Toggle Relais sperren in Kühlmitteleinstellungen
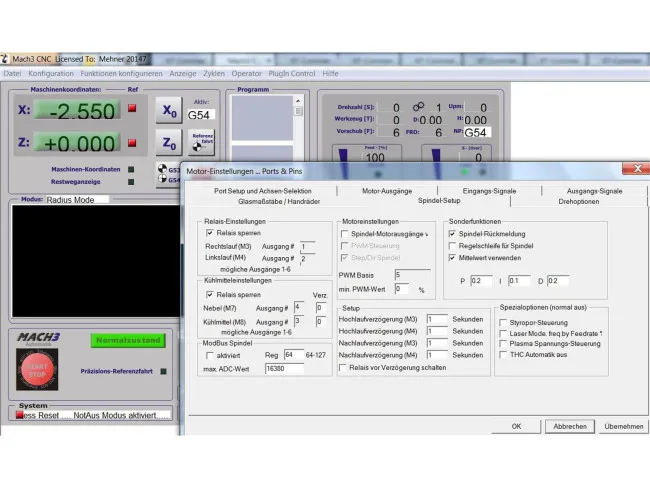 click(x=210, y=295)
